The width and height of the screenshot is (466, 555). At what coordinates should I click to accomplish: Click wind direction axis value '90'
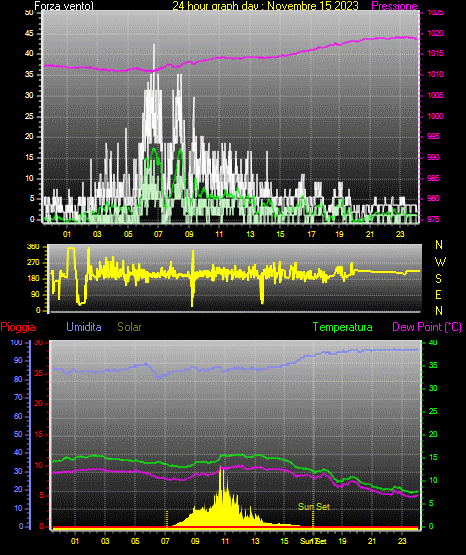(36, 294)
